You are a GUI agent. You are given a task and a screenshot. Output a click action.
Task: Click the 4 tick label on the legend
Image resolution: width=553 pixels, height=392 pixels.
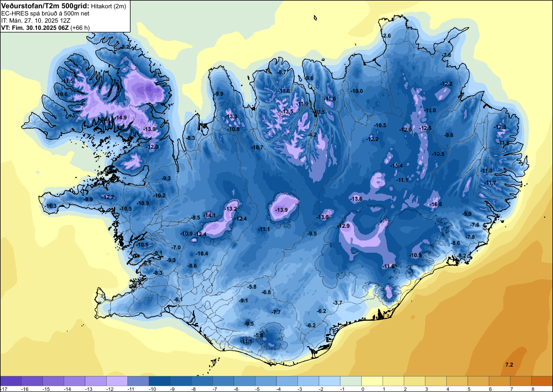pos(447,389)
